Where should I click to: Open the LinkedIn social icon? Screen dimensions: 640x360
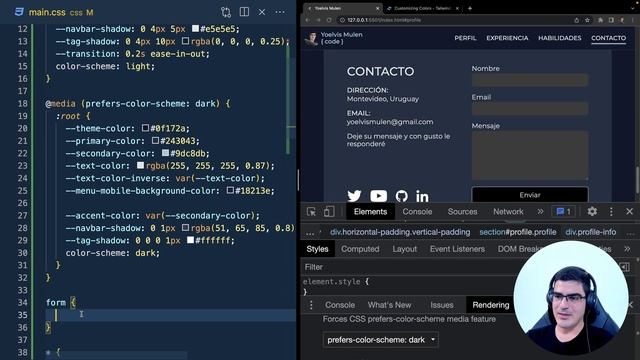pyautogui.click(x=422, y=196)
